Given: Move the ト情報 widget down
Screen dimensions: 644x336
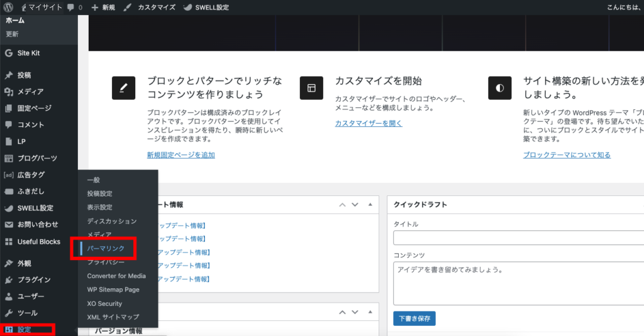Looking at the screenshot, I should 355,205.
